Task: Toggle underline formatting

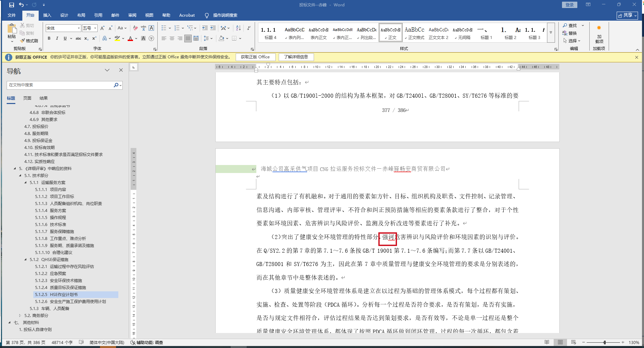Action: coord(65,38)
